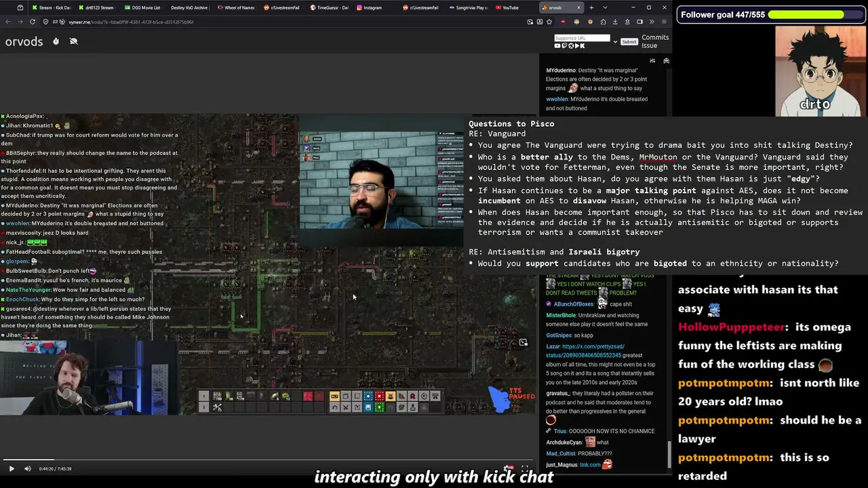Open the Issue link
This screenshot has width=868, height=488.
[x=649, y=45]
